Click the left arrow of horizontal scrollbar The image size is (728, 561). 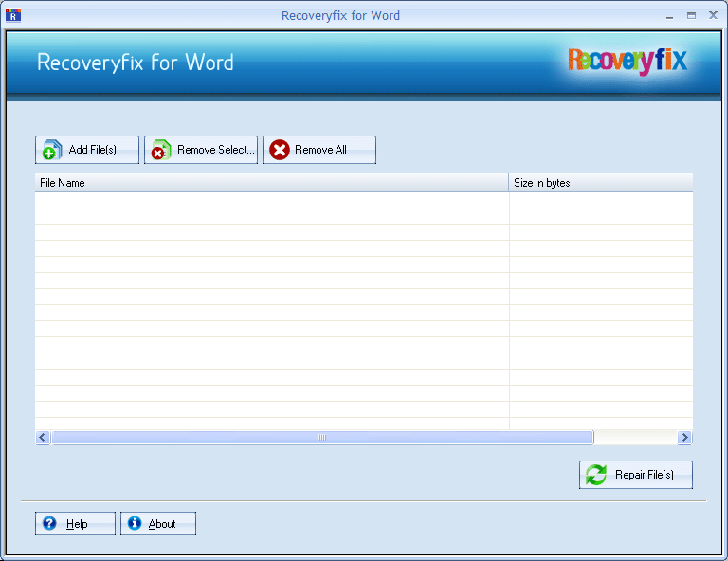pyautogui.click(x=43, y=437)
